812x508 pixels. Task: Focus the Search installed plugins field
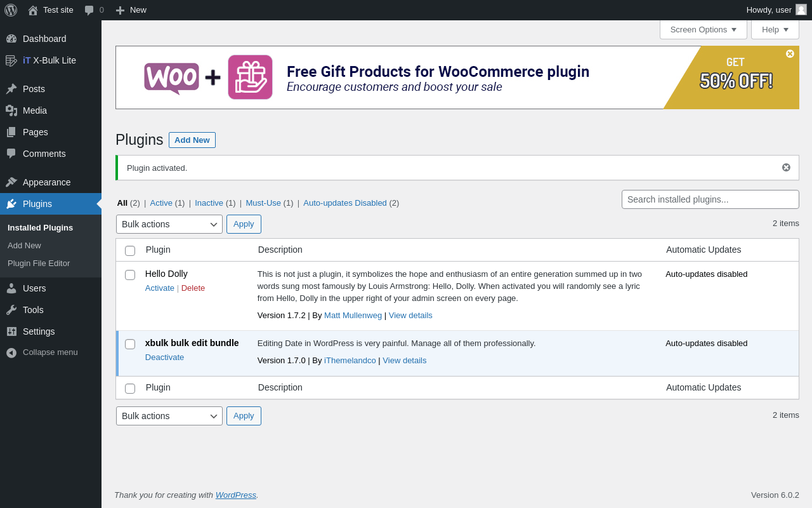(x=710, y=199)
